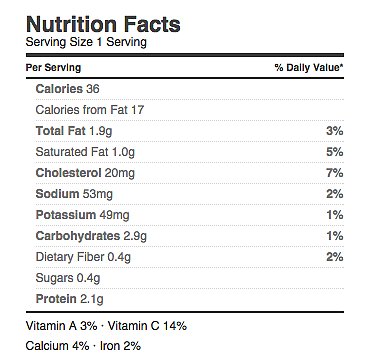
Task: Click the Calcium 4% text
Action: coord(57,346)
